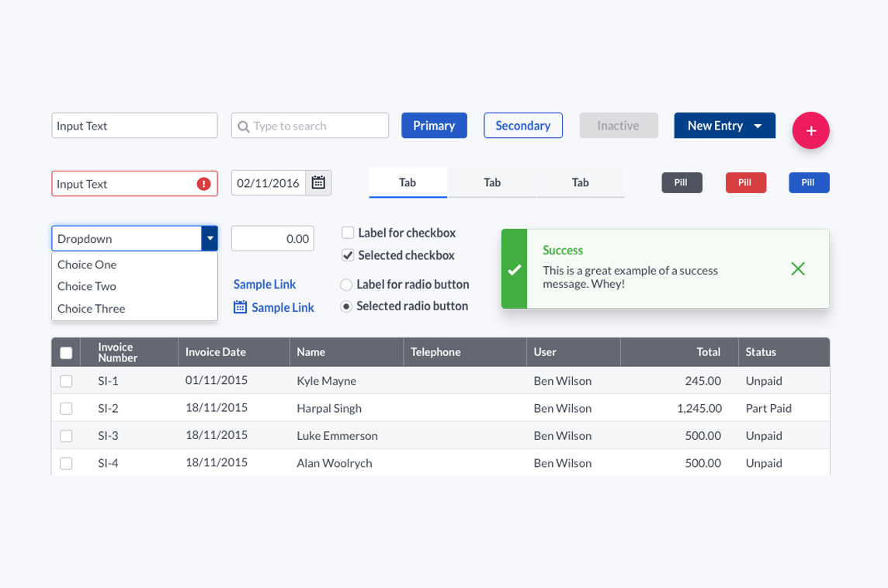The image size is (888, 588).
Task: Expand the New Entry dropdown arrow
Action: (758, 126)
